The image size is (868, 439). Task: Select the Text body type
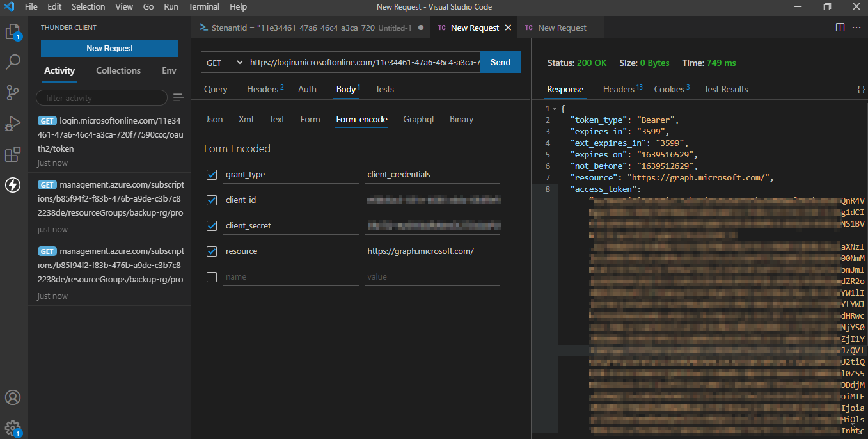277,119
